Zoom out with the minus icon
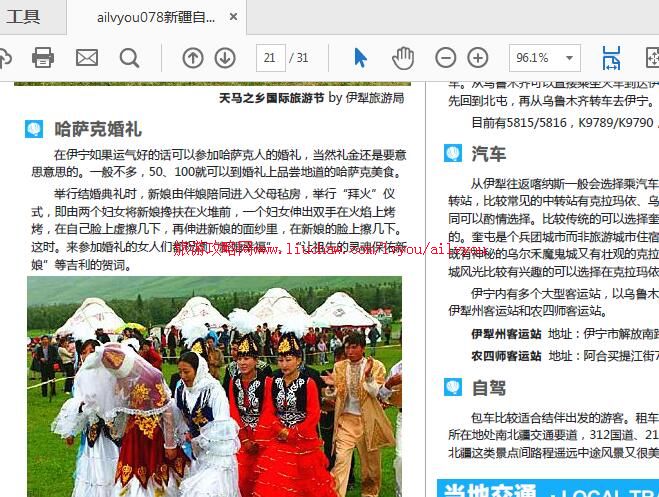Image resolution: width=659 pixels, height=497 pixels. (447, 58)
